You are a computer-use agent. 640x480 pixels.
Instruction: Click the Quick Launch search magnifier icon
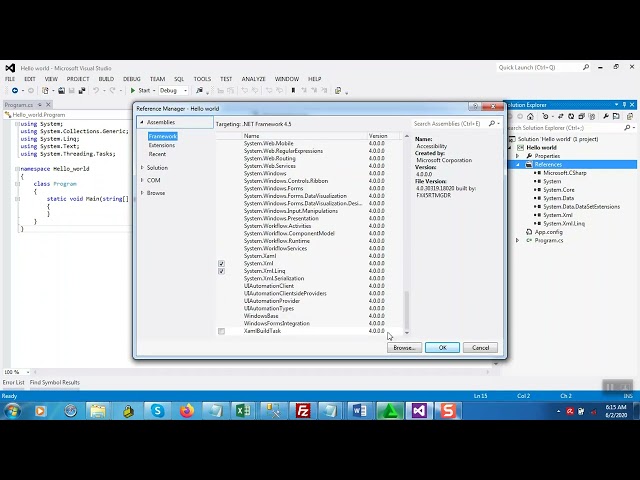click(x=586, y=67)
